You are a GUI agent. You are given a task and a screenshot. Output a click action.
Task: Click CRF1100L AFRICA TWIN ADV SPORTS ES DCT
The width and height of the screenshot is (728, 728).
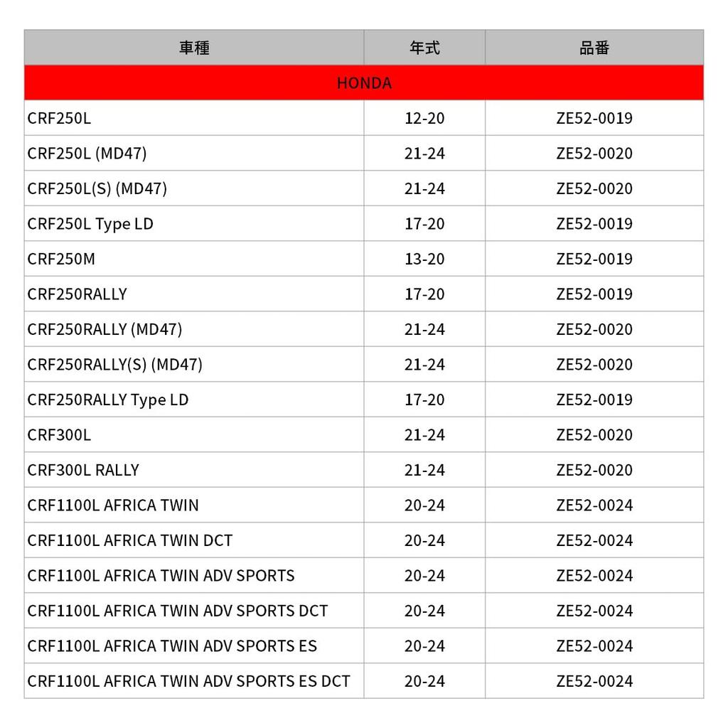point(188,681)
